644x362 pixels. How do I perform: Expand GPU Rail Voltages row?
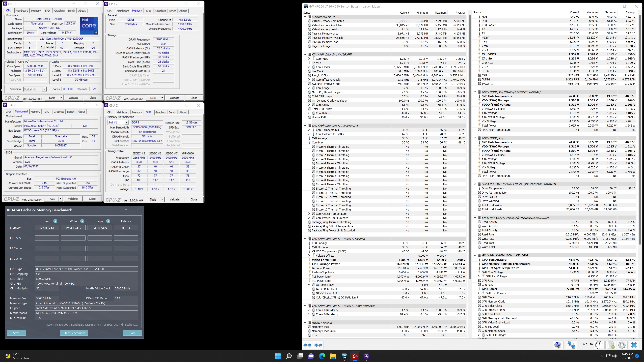[x=479, y=276]
